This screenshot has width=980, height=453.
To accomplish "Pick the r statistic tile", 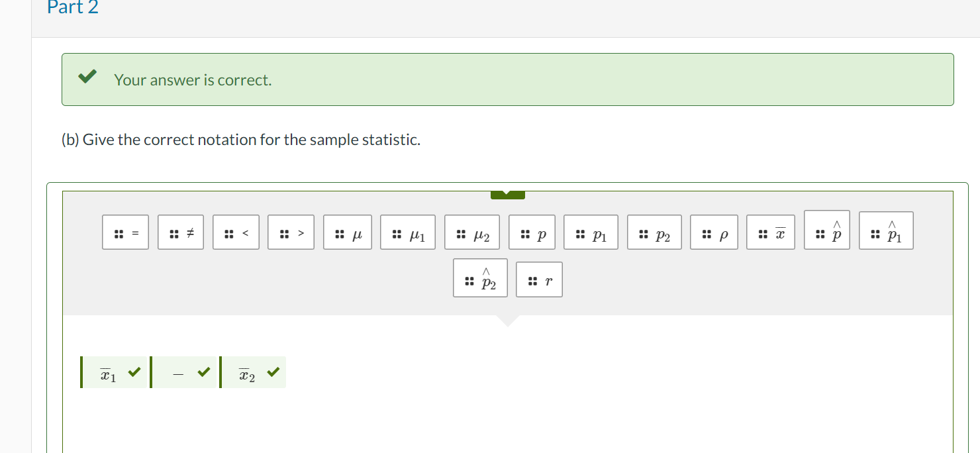I will tap(539, 279).
